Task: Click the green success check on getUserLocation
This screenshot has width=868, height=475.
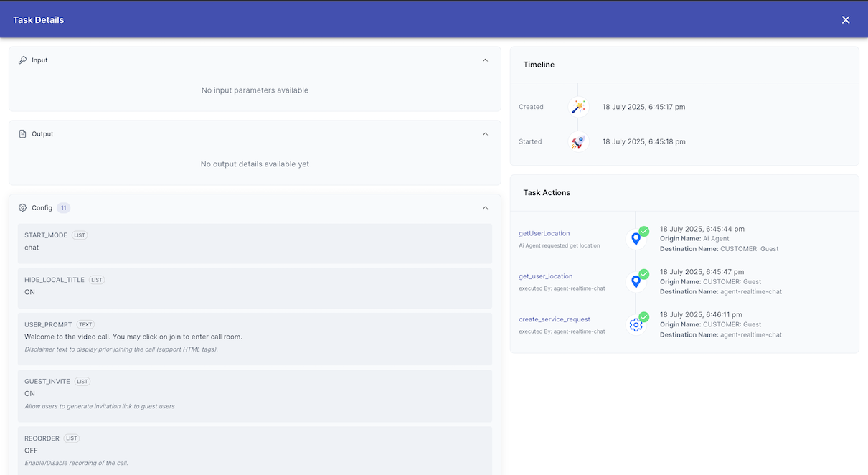Action: point(643,231)
